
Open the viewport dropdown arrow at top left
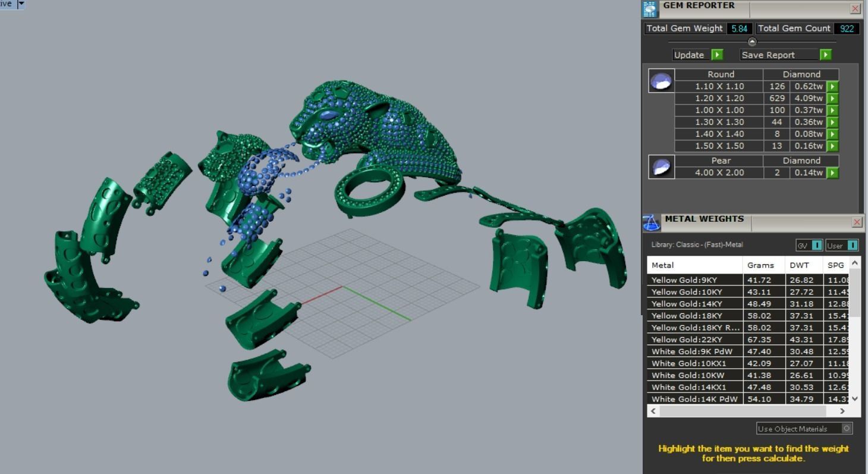click(21, 4)
